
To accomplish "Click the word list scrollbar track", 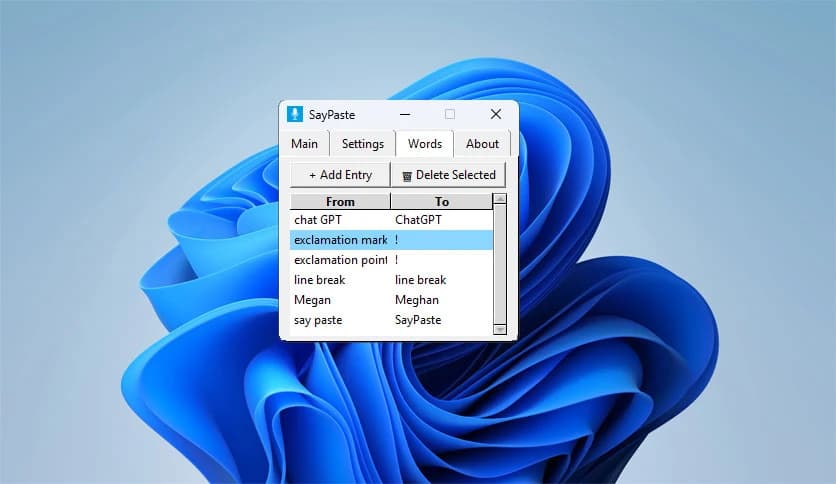I will coord(500,264).
